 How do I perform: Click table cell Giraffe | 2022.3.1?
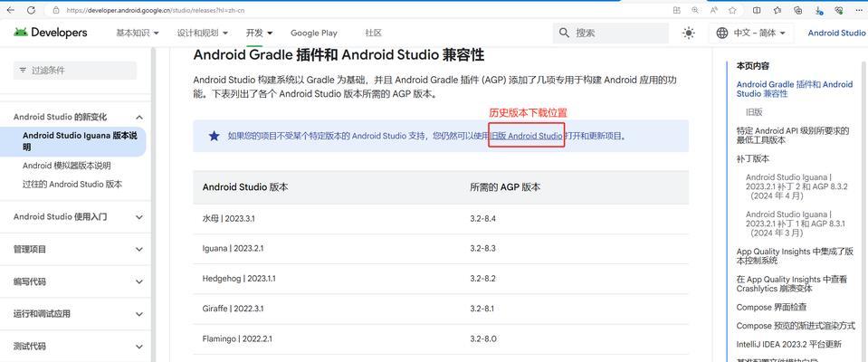233,309
